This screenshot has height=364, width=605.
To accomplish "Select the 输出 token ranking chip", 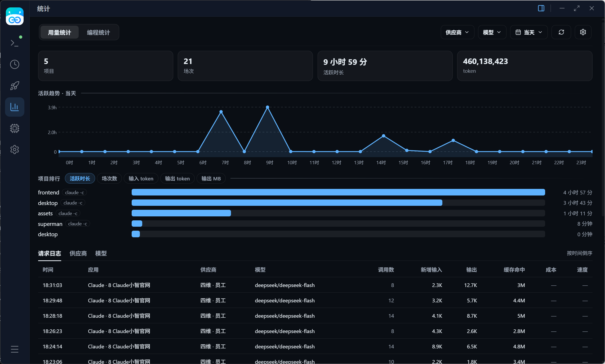I will [x=177, y=179].
